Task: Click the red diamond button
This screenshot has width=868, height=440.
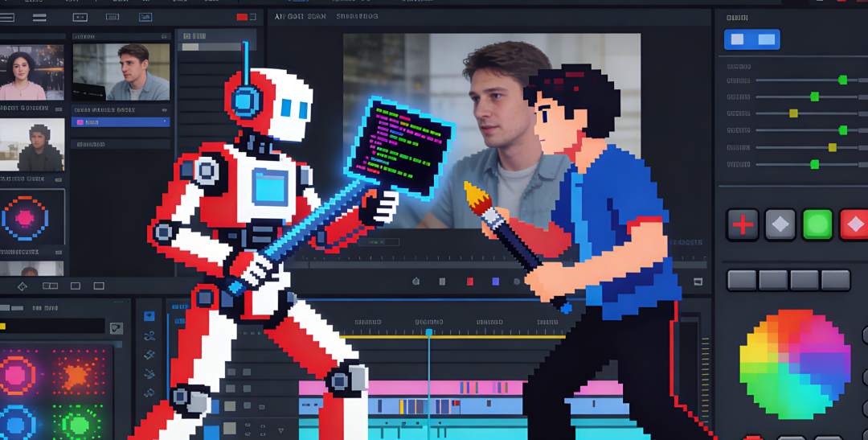Action: [854, 224]
